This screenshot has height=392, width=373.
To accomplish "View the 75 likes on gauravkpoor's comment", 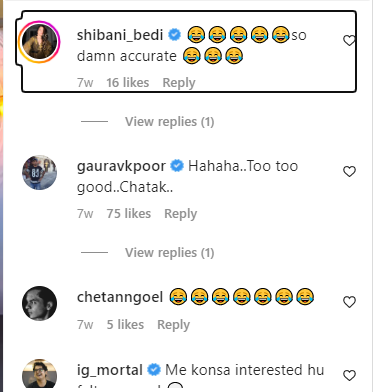I will click(129, 214).
